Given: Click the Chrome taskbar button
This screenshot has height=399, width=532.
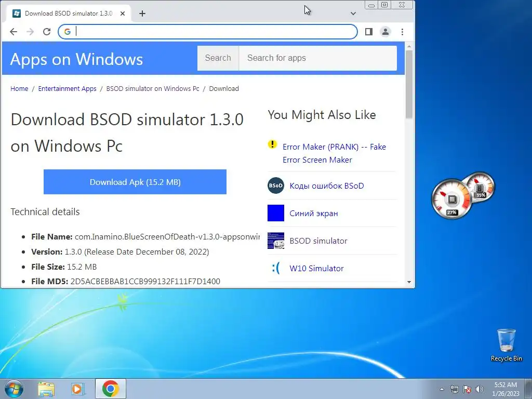Looking at the screenshot, I should click(111, 389).
